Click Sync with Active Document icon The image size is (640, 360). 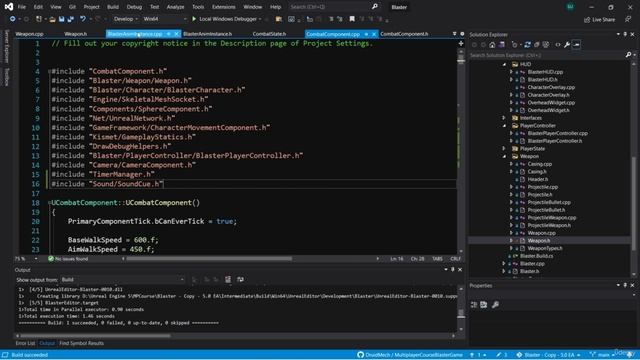coord(527,45)
